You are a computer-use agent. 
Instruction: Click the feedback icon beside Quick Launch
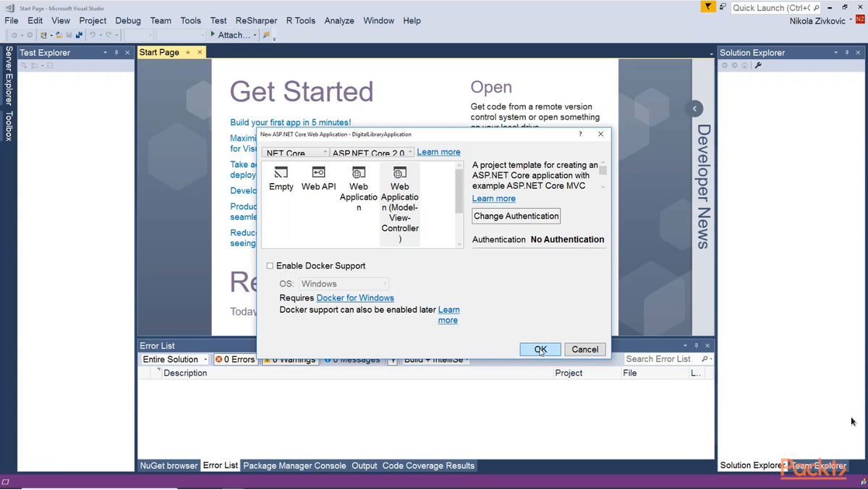[723, 7]
